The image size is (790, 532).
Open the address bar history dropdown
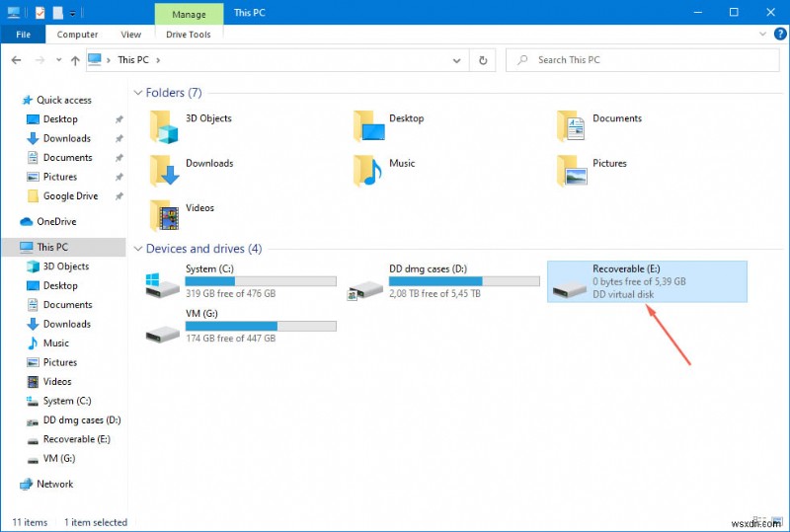456,60
